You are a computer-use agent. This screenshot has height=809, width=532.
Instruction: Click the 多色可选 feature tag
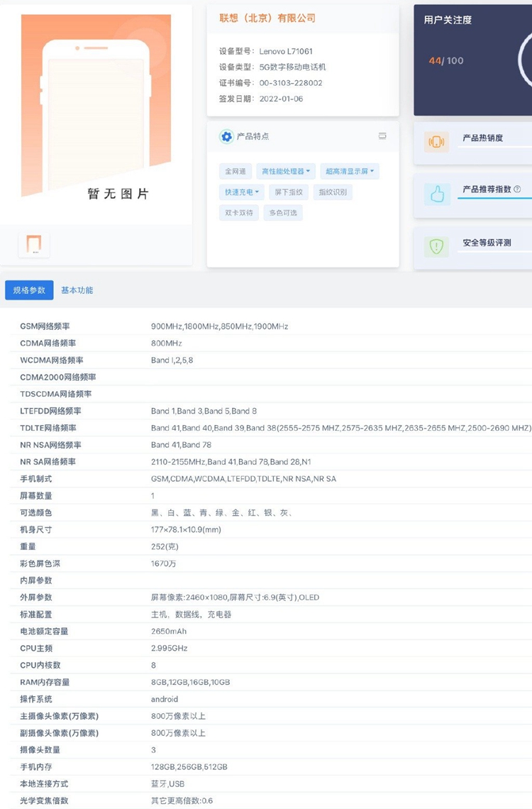coord(283,213)
